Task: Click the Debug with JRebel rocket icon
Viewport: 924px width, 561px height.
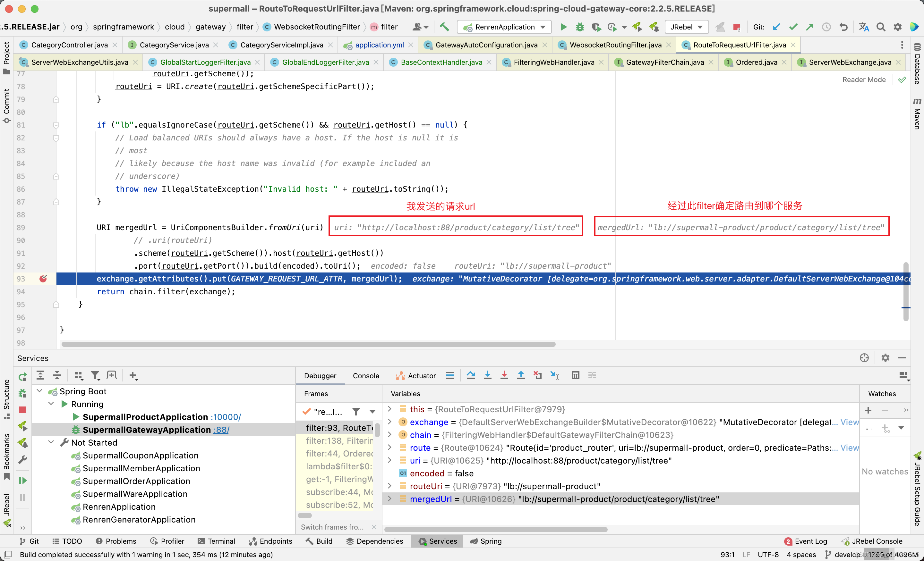Action: (654, 27)
